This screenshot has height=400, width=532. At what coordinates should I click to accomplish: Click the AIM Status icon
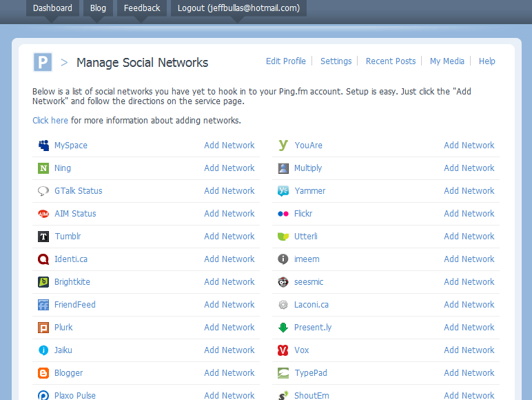click(x=43, y=214)
